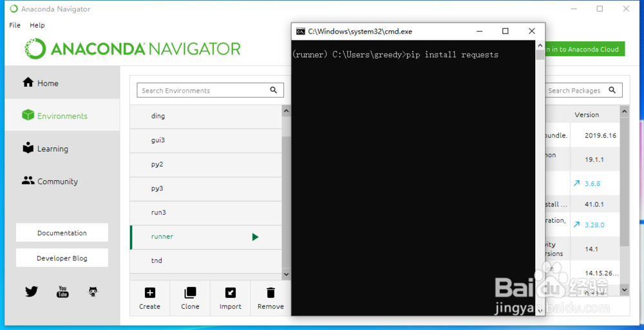Minimize the Anaconda Navigator window

(574, 8)
